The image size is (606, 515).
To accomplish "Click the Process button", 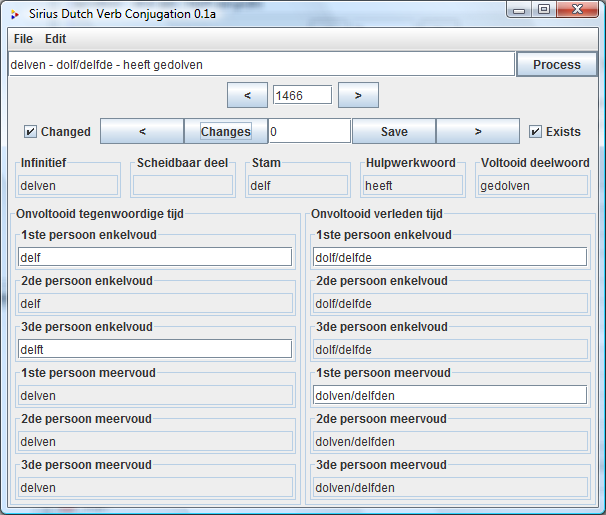I will coord(557,65).
